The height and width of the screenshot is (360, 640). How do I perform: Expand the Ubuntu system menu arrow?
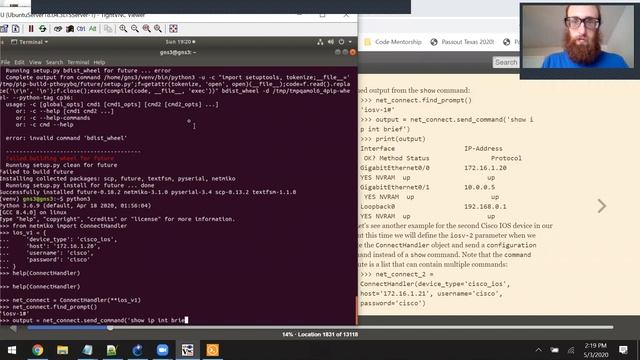pos(350,42)
